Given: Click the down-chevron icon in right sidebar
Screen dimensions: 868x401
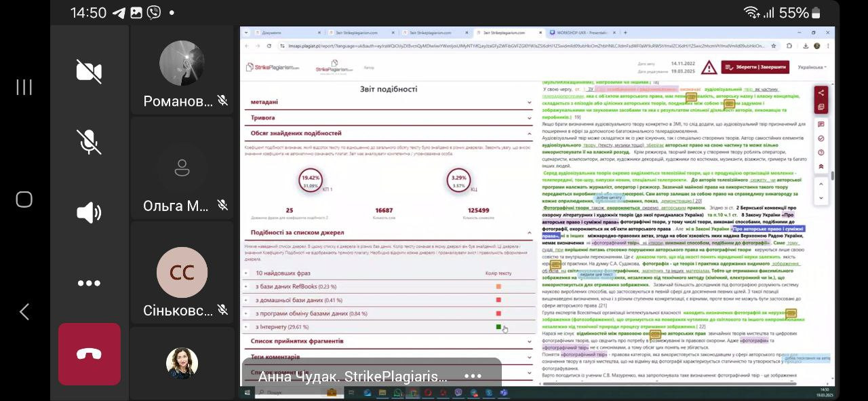Looking at the screenshot, I should tap(821, 198).
